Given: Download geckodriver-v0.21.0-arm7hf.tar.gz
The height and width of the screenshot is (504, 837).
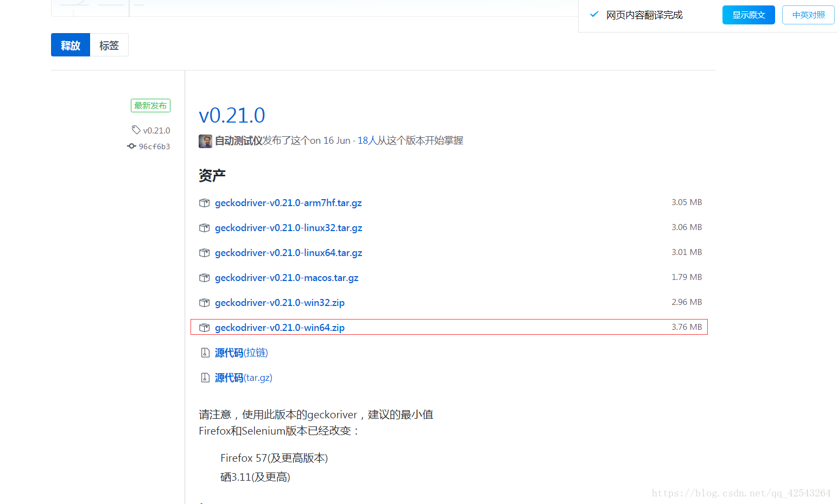Looking at the screenshot, I should [x=288, y=203].
